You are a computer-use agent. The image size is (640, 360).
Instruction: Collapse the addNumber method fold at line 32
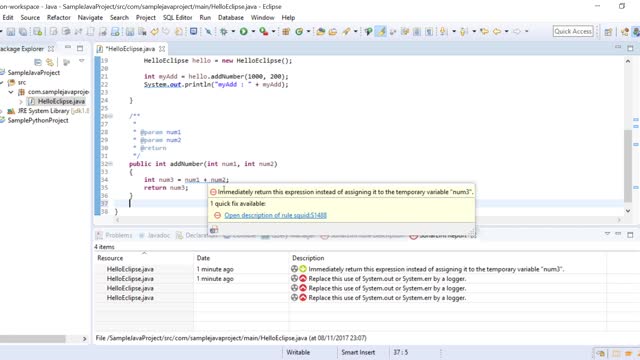point(110,164)
